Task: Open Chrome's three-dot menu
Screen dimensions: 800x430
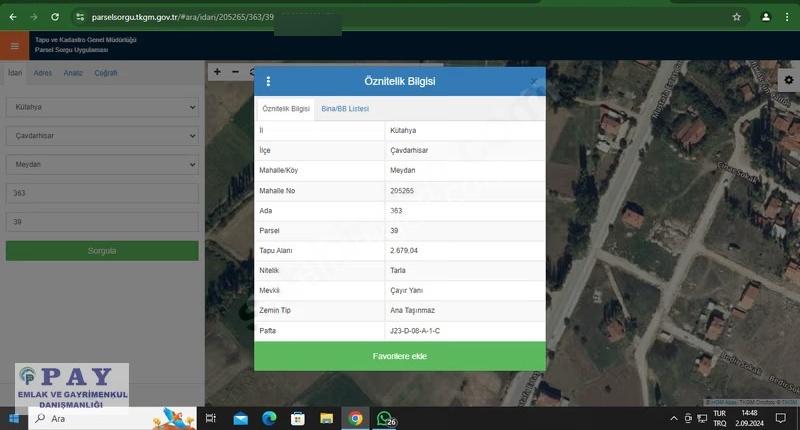Action: point(787,17)
